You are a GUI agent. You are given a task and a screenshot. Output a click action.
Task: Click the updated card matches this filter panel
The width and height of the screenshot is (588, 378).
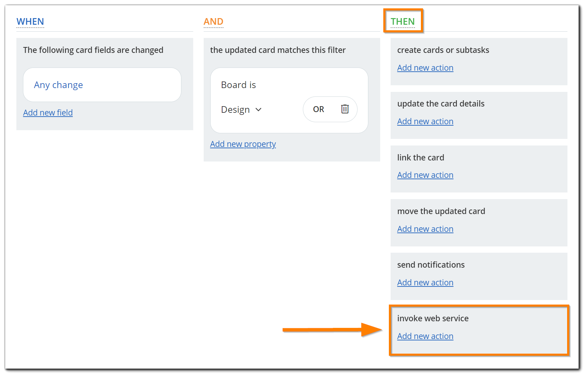[291, 50]
